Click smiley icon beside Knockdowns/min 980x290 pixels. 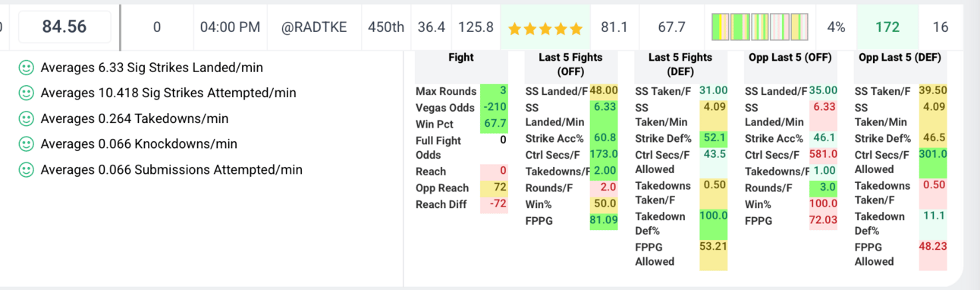26,143
